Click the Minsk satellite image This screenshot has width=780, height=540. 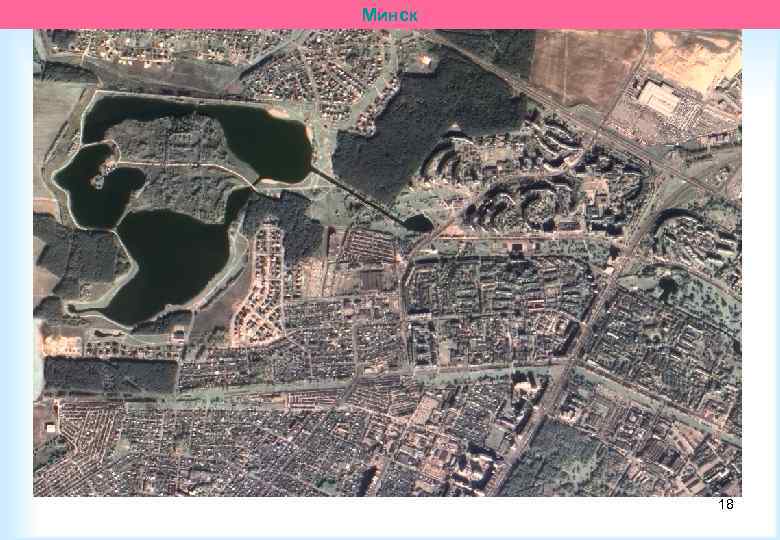click(387, 263)
